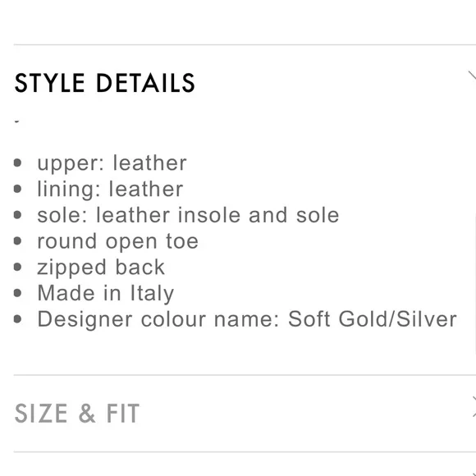Click the bullet beside 'zipped back'
Viewport: 476px width, 476px height.
click(17, 268)
